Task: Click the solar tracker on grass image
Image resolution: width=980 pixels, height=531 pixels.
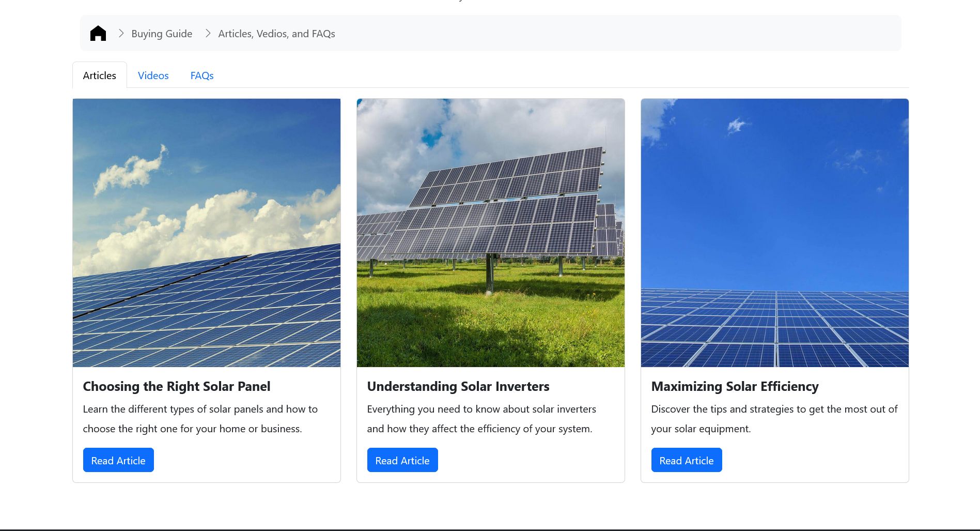Action: point(490,233)
